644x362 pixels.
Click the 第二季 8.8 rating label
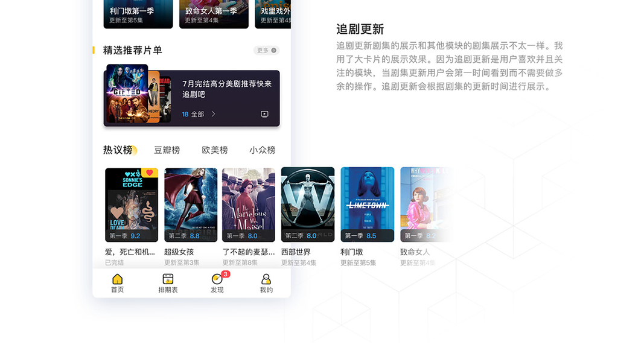coord(184,236)
